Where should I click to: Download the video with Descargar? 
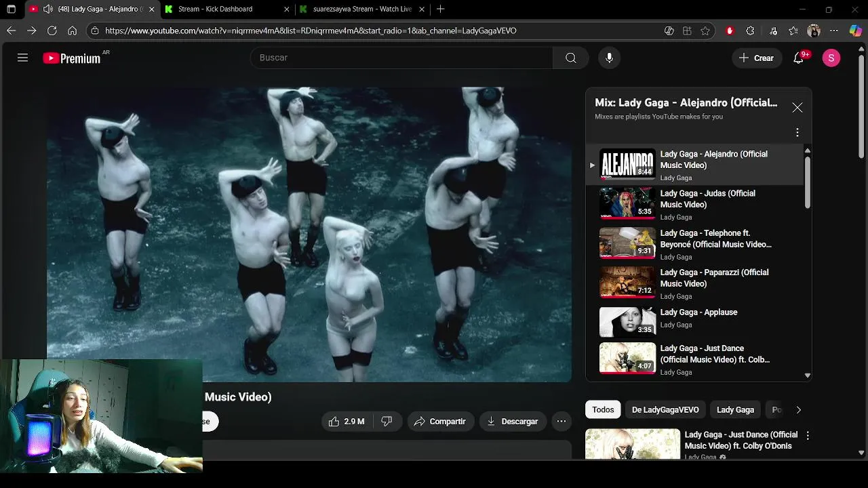click(513, 422)
